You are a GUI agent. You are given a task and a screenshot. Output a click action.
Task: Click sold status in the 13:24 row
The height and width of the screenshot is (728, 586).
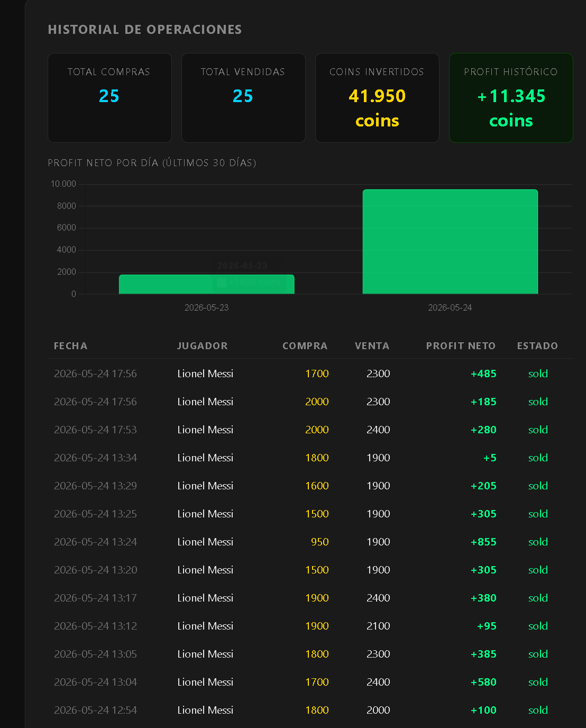click(x=538, y=542)
